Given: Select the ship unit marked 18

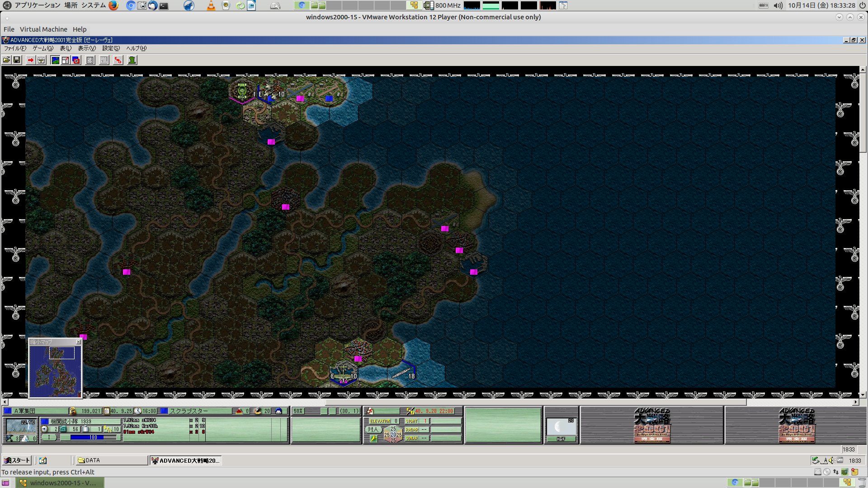Looking at the screenshot, I should click(402, 373).
